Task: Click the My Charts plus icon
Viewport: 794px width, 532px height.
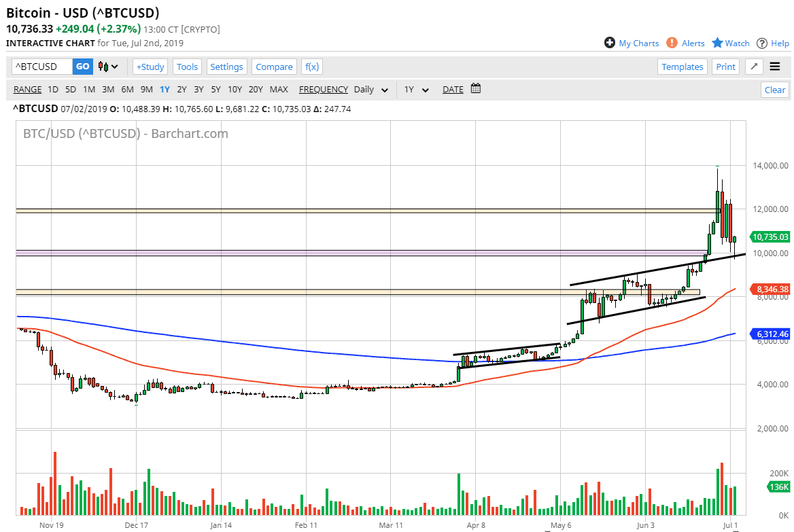Action: coord(610,42)
